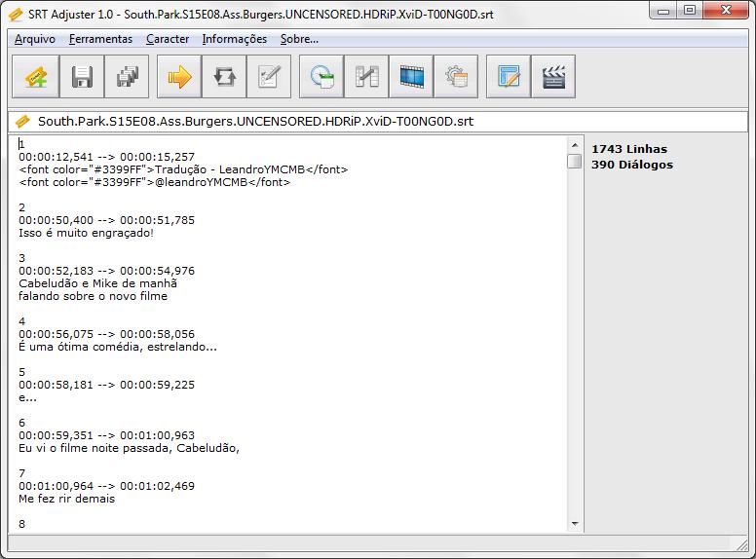Open the Sobre... menu

tap(299, 39)
